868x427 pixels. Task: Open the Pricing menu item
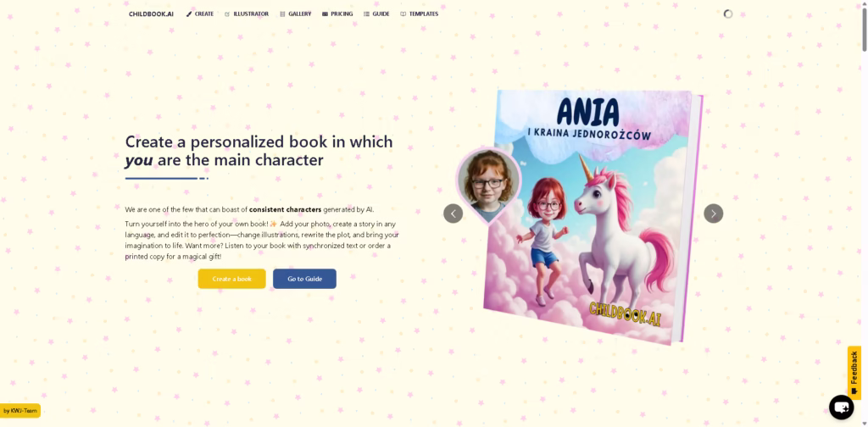pyautogui.click(x=337, y=14)
